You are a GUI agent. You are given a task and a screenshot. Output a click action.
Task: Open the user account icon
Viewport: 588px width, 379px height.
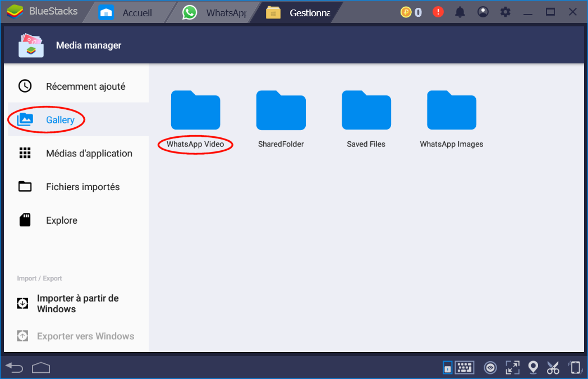click(x=483, y=12)
